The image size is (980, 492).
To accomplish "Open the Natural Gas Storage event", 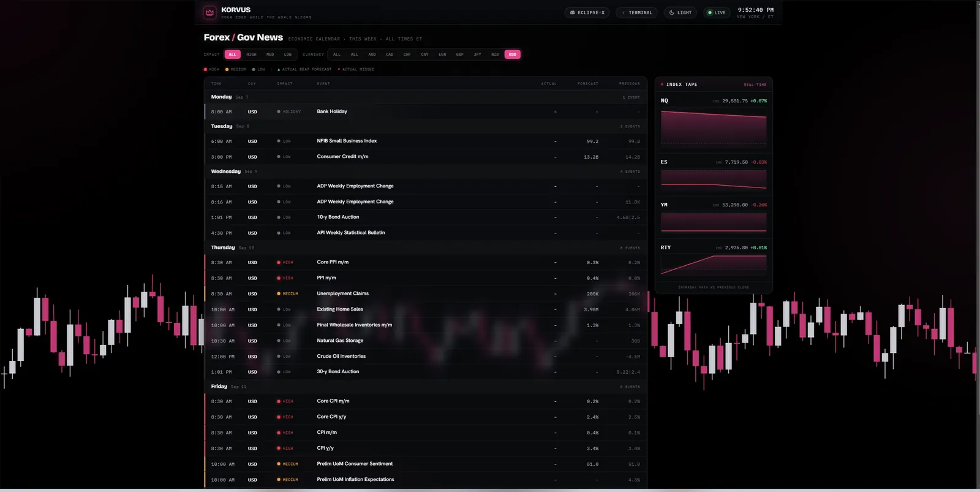I will tap(426, 341).
